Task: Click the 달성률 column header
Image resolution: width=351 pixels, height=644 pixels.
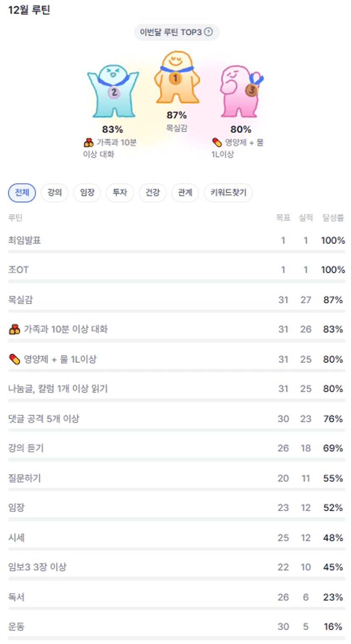Action: pos(333,218)
